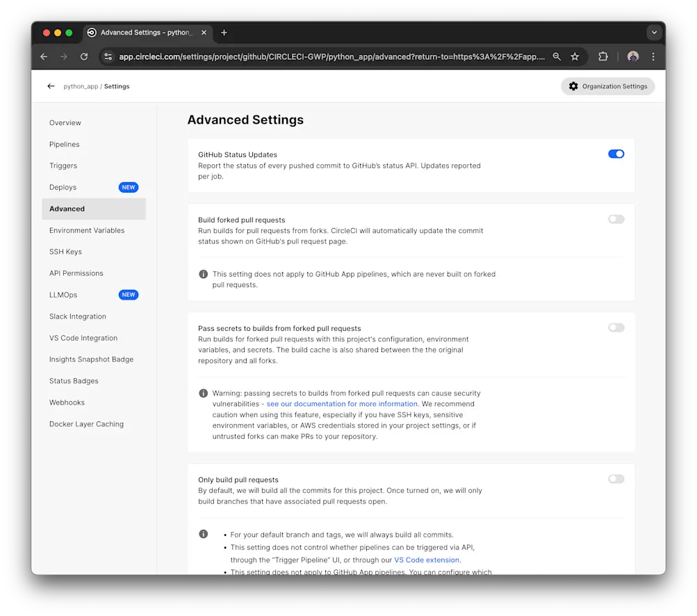Click the CircleCI logo in the browser tab

point(91,32)
